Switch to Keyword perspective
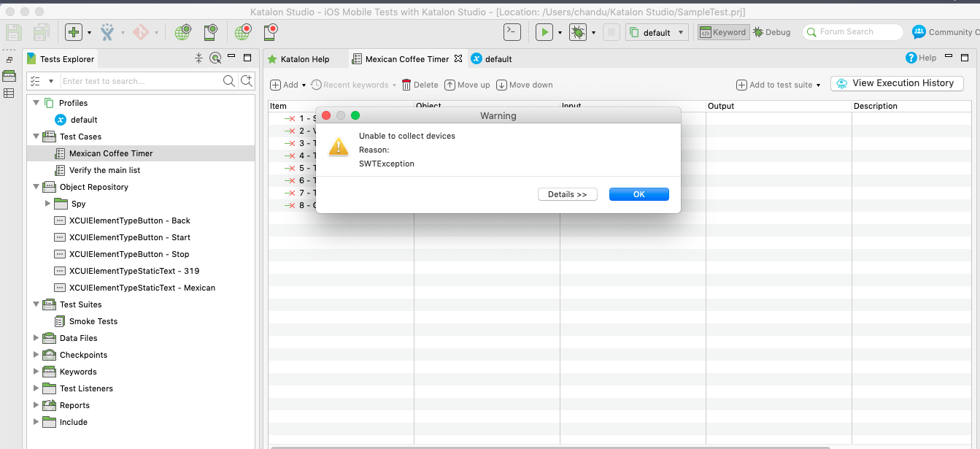This screenshot has width=980, height=449. [x=723, y=32]
